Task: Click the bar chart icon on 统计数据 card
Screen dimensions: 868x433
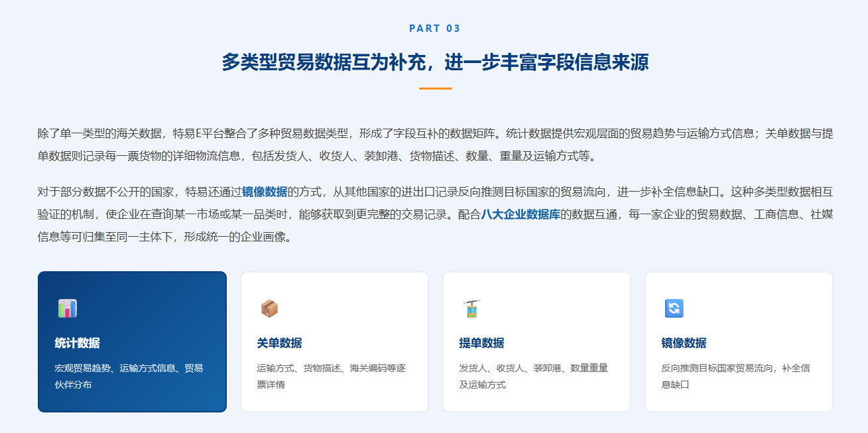Action: pos(68,308)
